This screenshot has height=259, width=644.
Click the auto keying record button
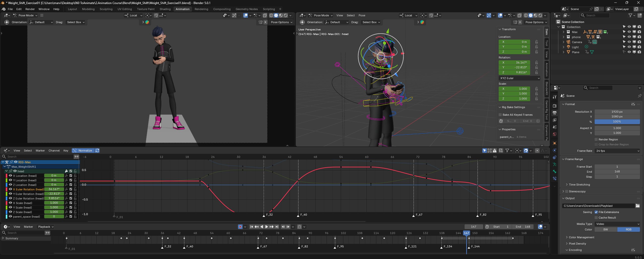(240, 227)
